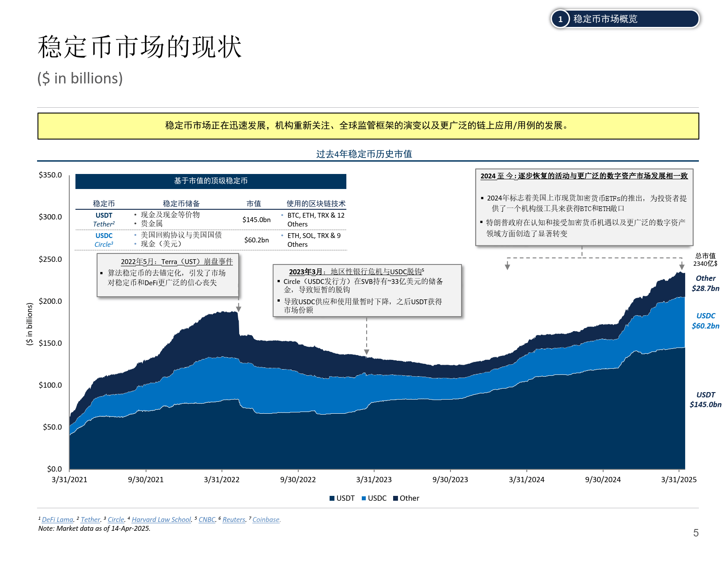Open the DeFi Lama footnote link
Image resolution: width=728 pixels, height=563 pixels.
tap(57, 520)
